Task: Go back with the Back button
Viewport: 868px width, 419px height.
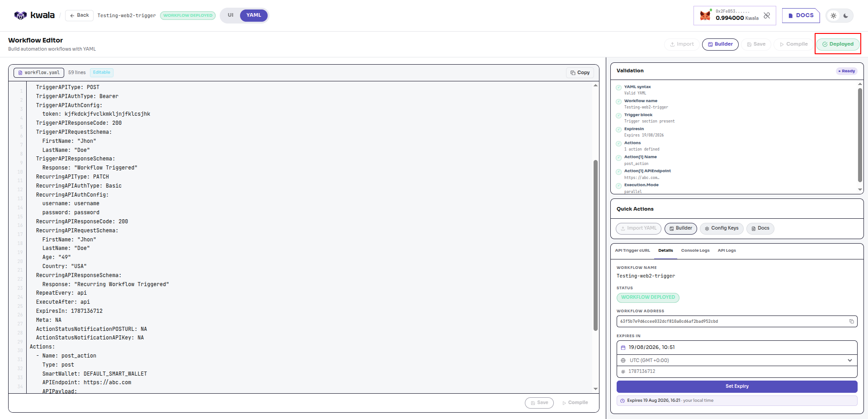Action: (x=80, y=15)
